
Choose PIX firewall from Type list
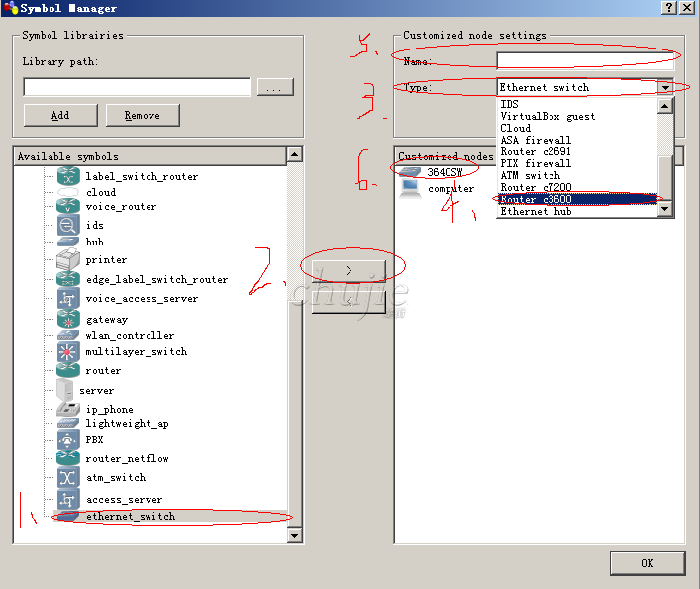(577, 163)
